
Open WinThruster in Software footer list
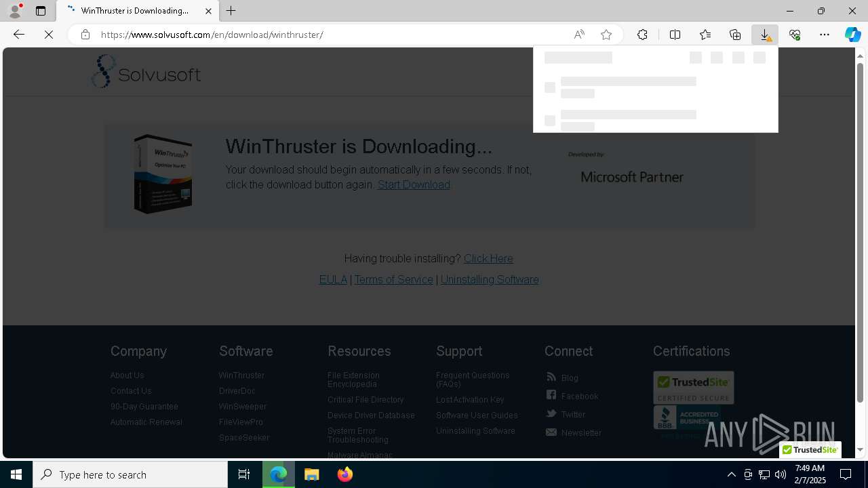click(241, 375)
